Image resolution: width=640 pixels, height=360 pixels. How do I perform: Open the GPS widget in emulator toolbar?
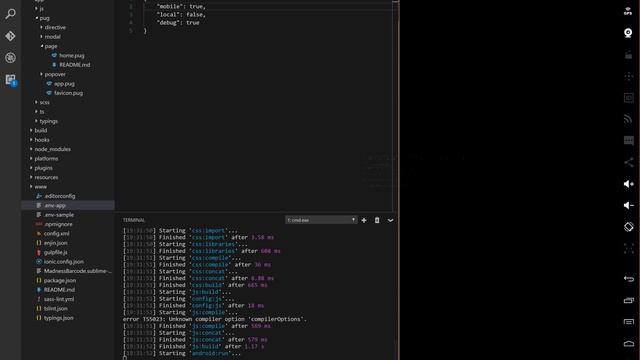point(628,11)
